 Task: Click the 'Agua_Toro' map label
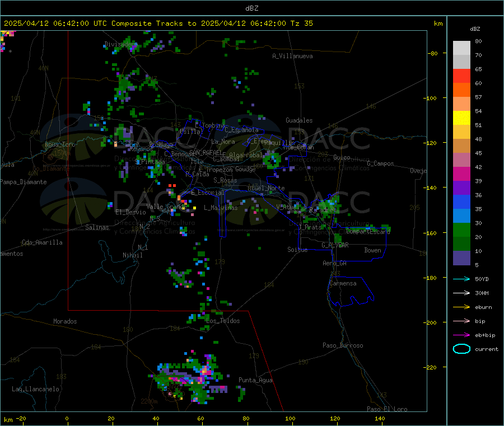[x=60, y=144]
